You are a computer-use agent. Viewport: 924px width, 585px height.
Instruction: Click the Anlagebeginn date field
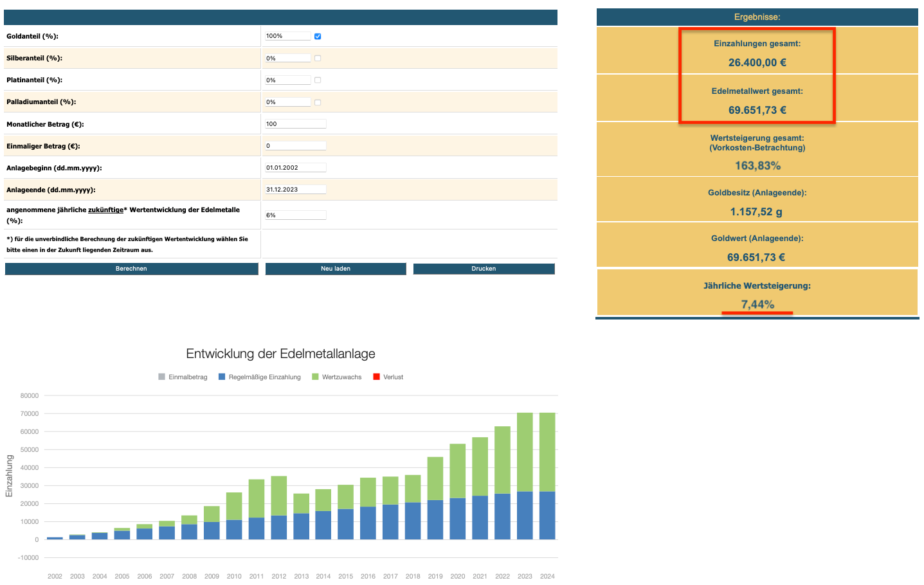coord(295,168)
